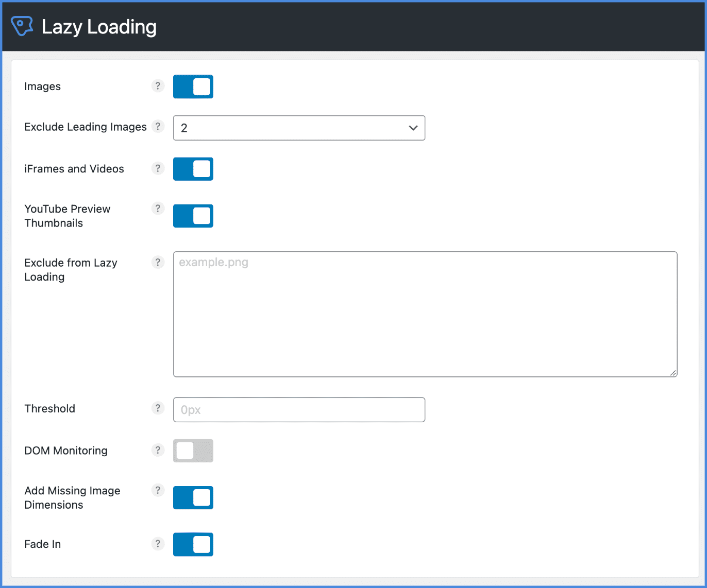
Task: Open the Threshold help tooltip
Action: click(158, 408)
